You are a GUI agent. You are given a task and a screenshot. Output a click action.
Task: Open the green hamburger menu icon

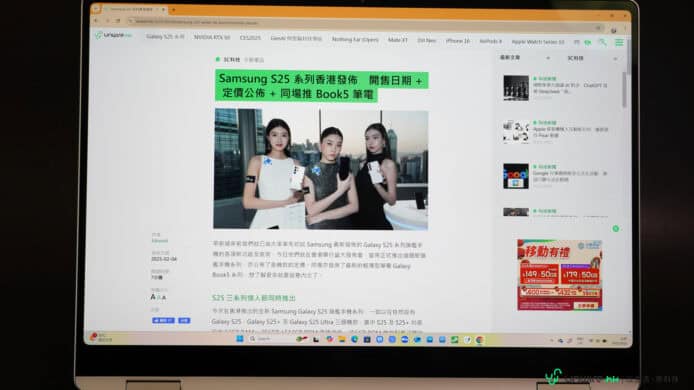point(619,42)
